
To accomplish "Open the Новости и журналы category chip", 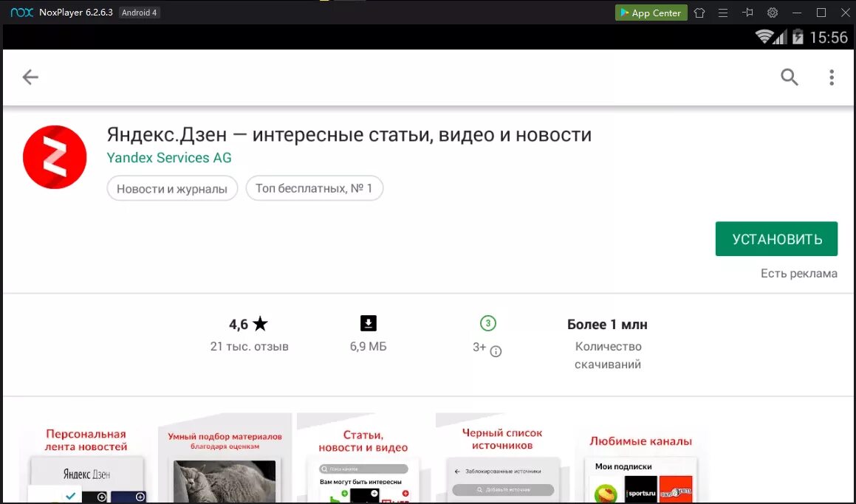I will pos(172,189).
